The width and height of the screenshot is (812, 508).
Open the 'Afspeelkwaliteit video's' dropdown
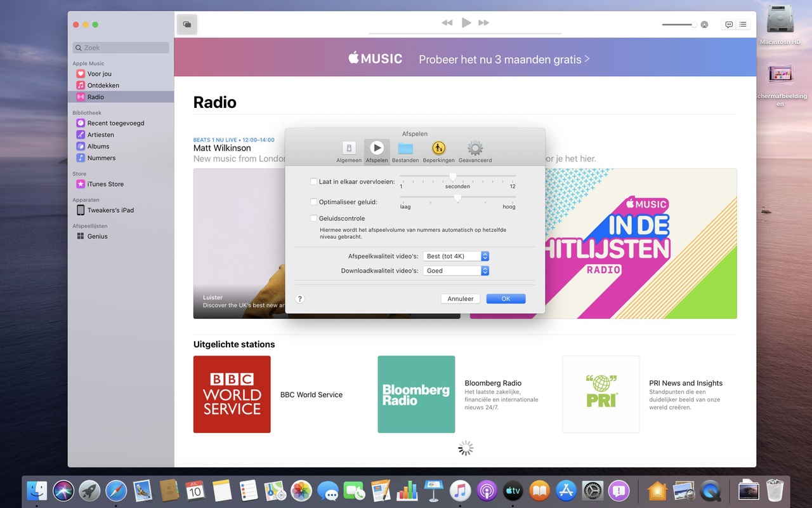click(455, 256)
